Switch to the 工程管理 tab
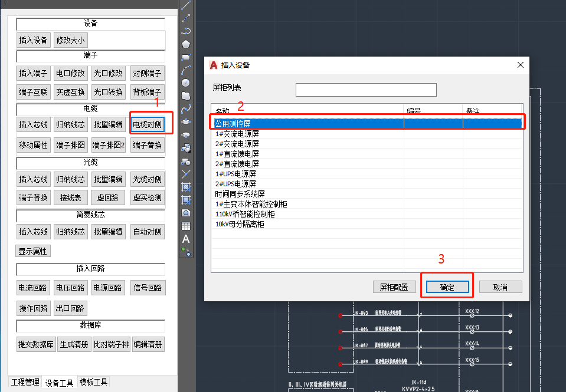Image resolution: width=566 pixels, height=392 pixels. 24,382
